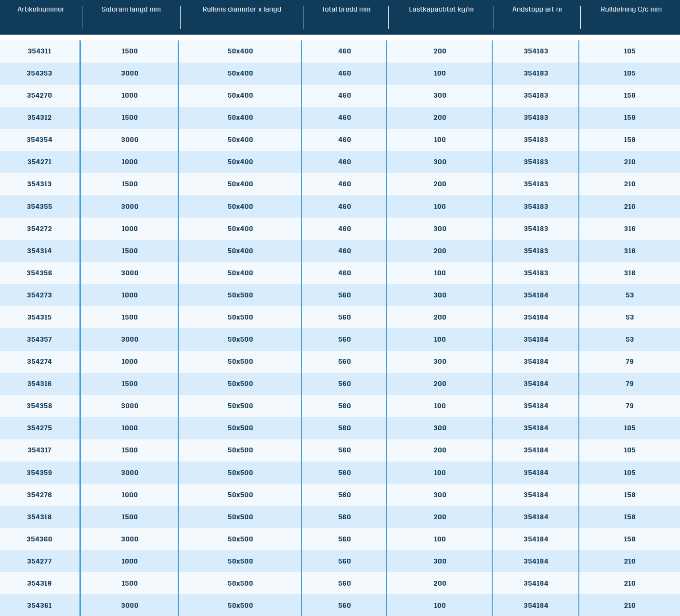Click the Lastkapactitet kg/m header

(x=441, y=9)
